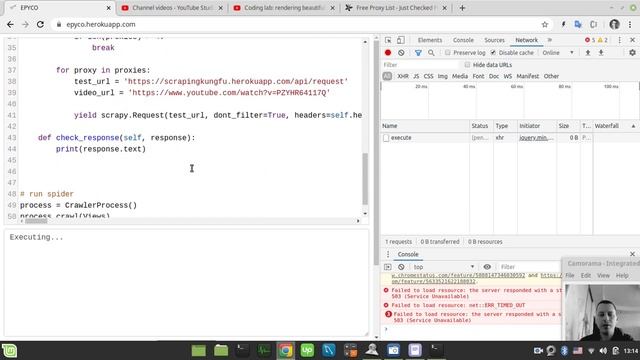Reload the EPYCO page
Viewport: 640px width, 360px height.
pyautogui.click(x=40, y=24)
